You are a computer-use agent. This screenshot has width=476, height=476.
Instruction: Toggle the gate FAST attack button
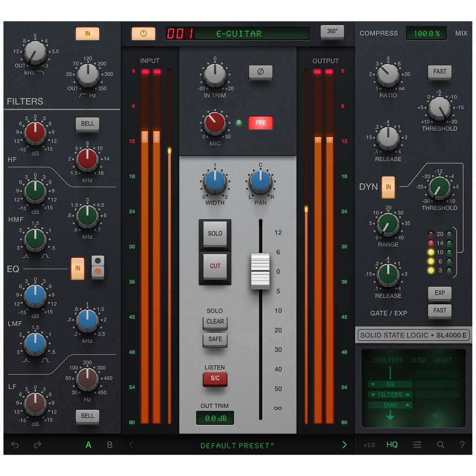pos(440,311)
